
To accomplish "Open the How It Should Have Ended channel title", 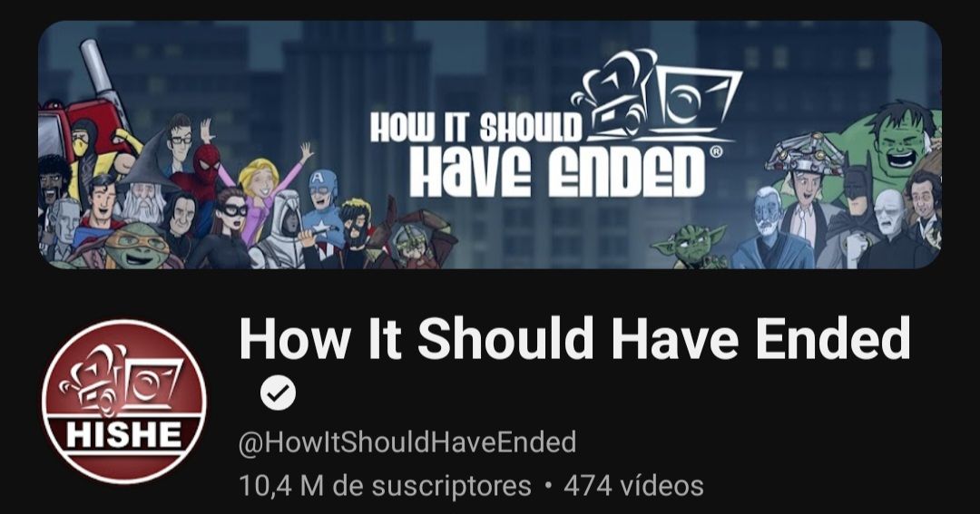I will click(x=574, y=338).
